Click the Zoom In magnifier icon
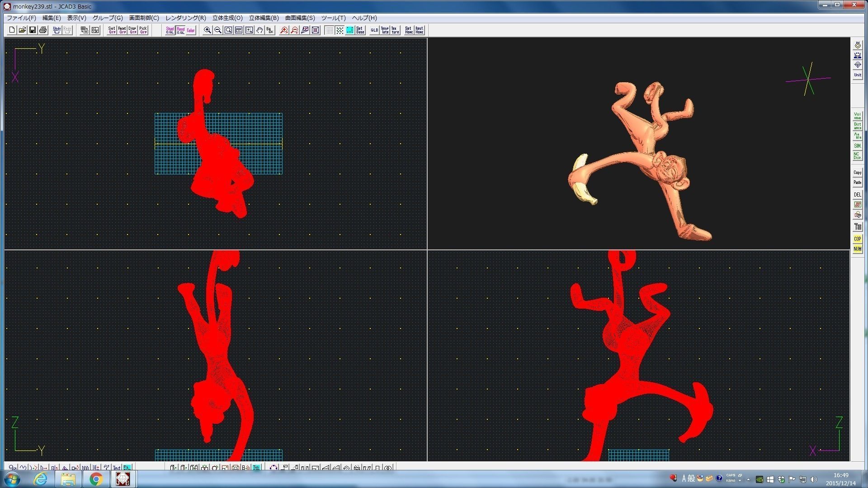Screen dimensions: 868x488 (208, 30)
